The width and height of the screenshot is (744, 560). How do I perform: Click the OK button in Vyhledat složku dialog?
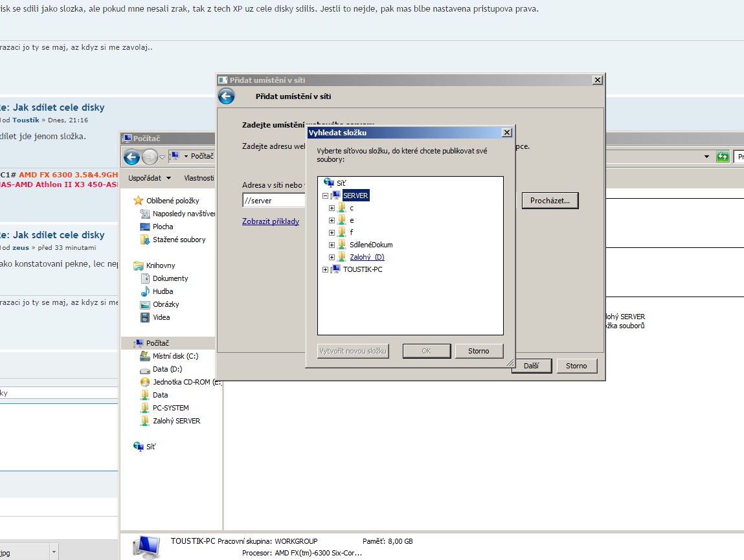[x=427, y=351]
